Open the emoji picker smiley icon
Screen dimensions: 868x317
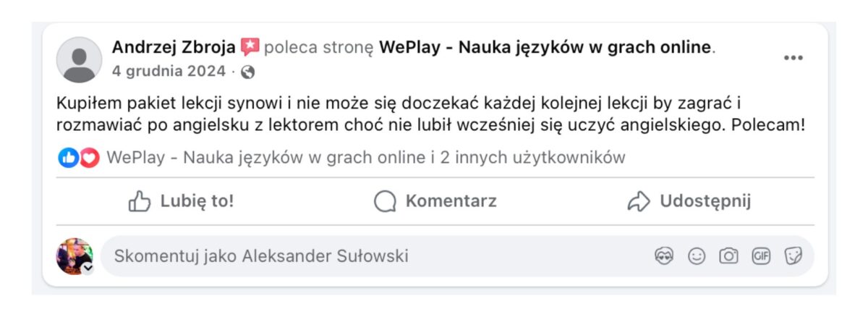click(697, 256)
